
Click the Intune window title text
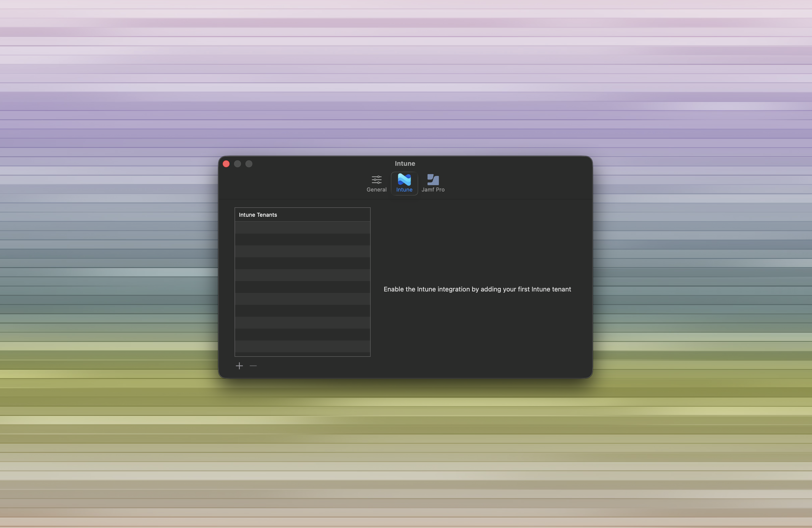[405, 163]
